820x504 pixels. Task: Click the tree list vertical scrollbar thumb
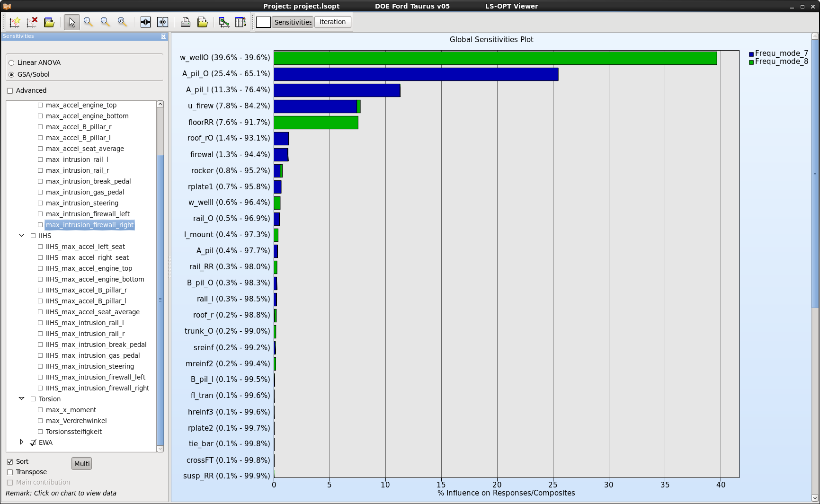coord(160,300)
